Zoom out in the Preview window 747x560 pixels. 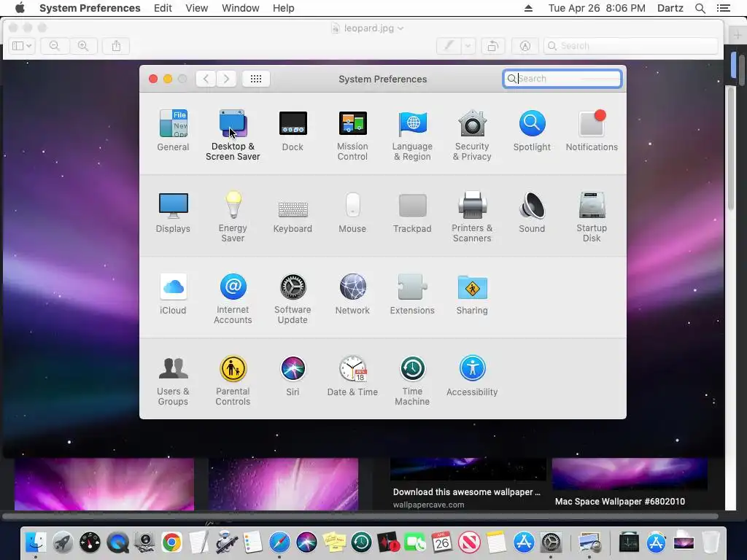click(x=55, y=46)
